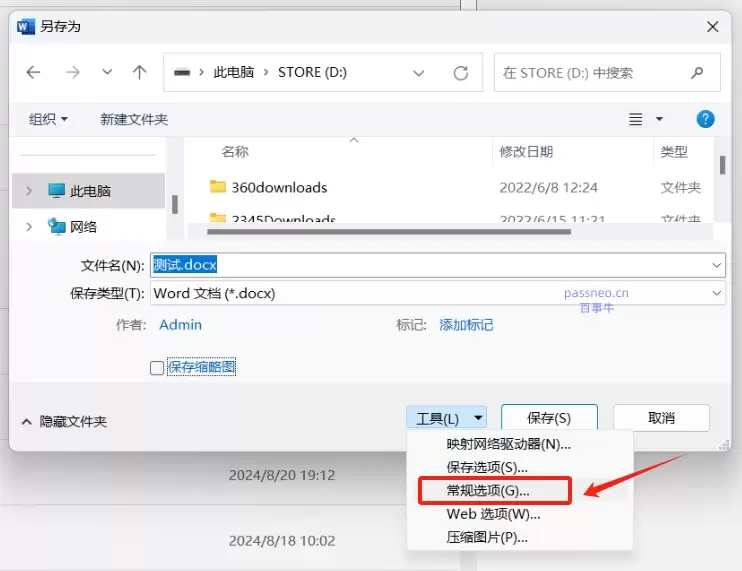Viewport: 742px width, 571px height.
Task: Click the search magnifier icon
Action: [697, 73]
